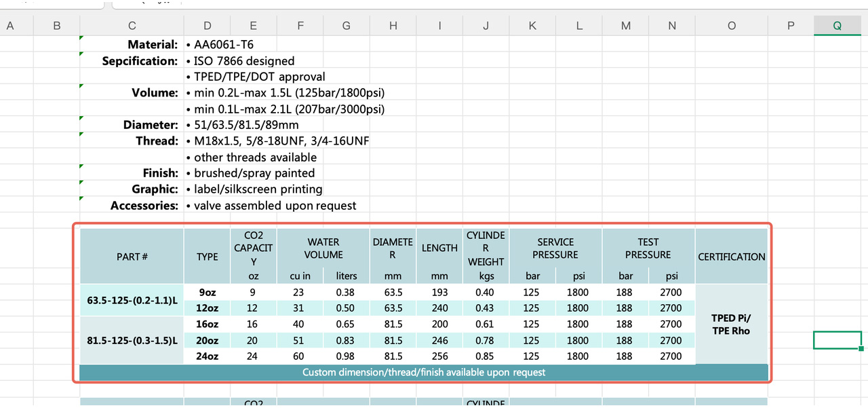The width and height of the screenshot is (868, 408).
Task: Click the 207bar/3000psi volume range cell
Action: [x=289, y=109]
